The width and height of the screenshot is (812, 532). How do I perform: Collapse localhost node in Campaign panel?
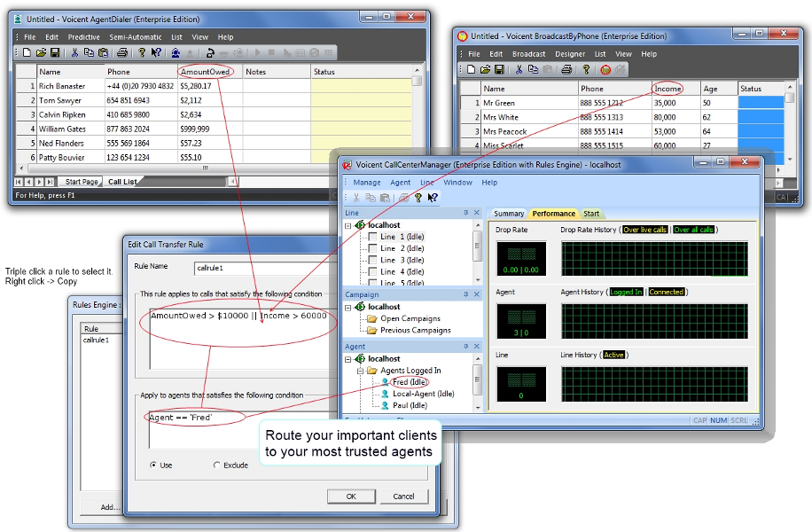pyautogui.click(x=349, y=307)
